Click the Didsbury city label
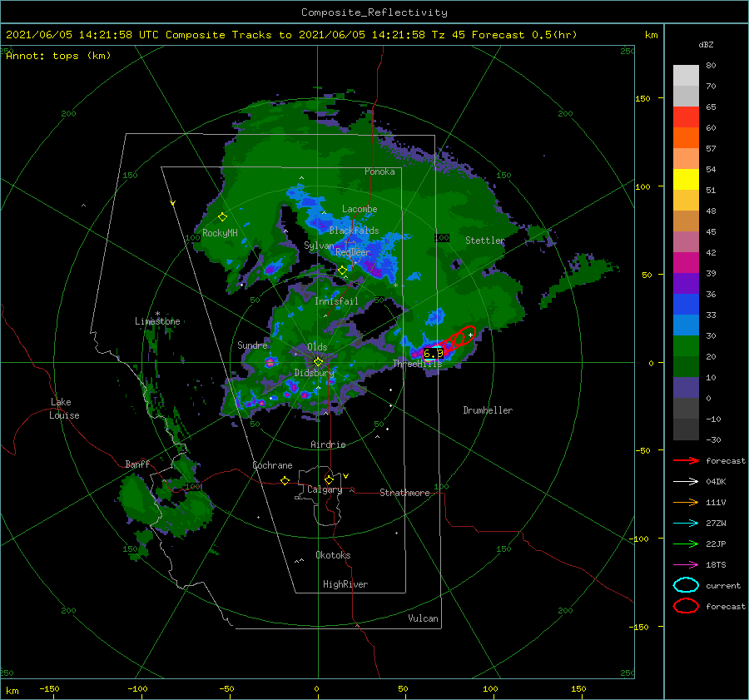 click(x=315, y=373)
